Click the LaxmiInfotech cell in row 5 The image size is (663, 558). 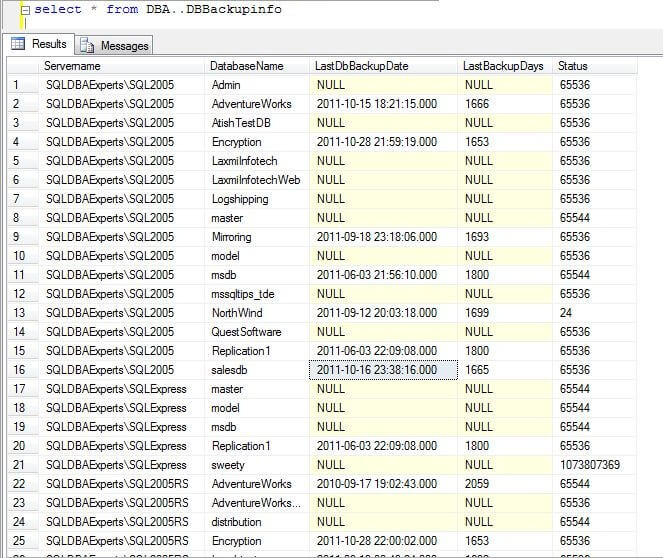257,161
